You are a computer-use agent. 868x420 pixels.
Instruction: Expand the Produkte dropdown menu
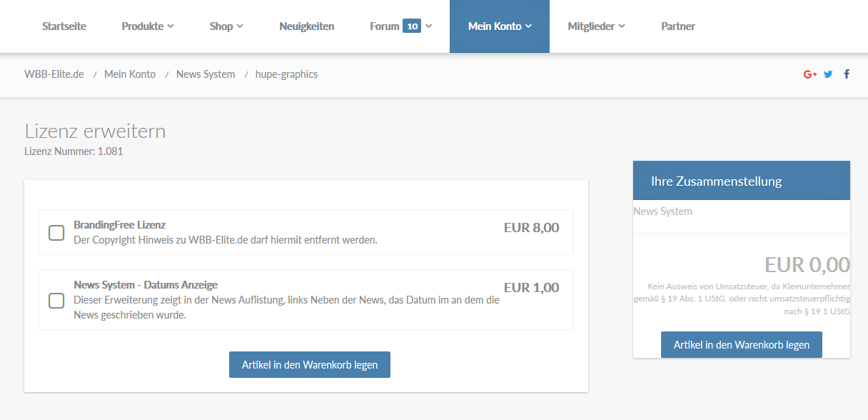(148, 26)
